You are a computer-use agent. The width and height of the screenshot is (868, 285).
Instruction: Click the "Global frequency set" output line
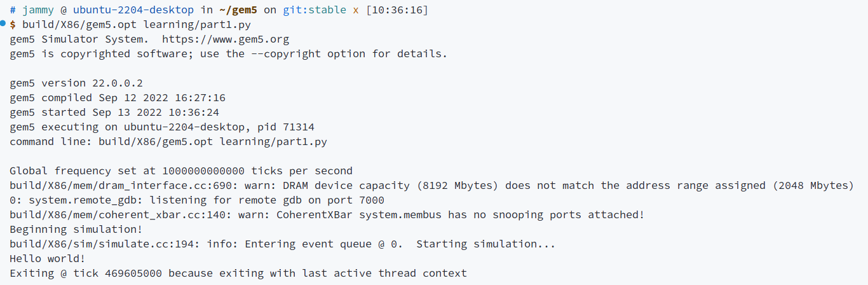click(x=181, y=171)
